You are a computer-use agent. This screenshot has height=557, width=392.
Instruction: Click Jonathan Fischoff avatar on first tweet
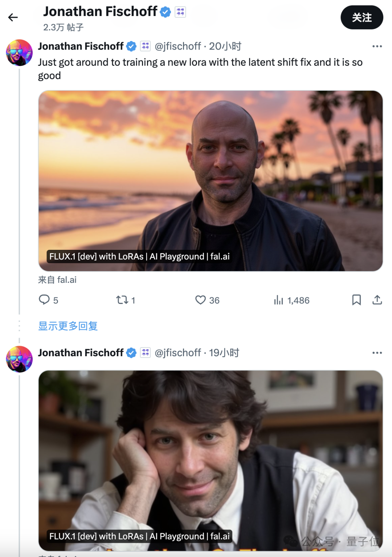[19, 53]
